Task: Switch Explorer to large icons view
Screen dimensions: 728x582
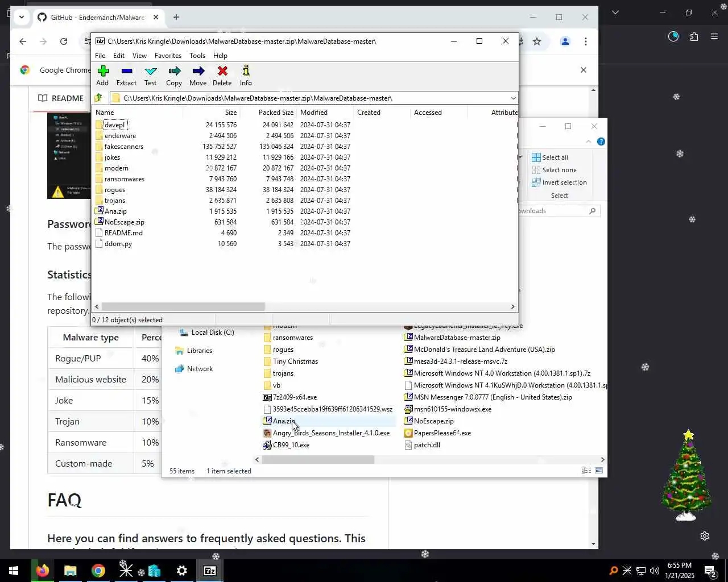Action: click(x=599, y=471)
